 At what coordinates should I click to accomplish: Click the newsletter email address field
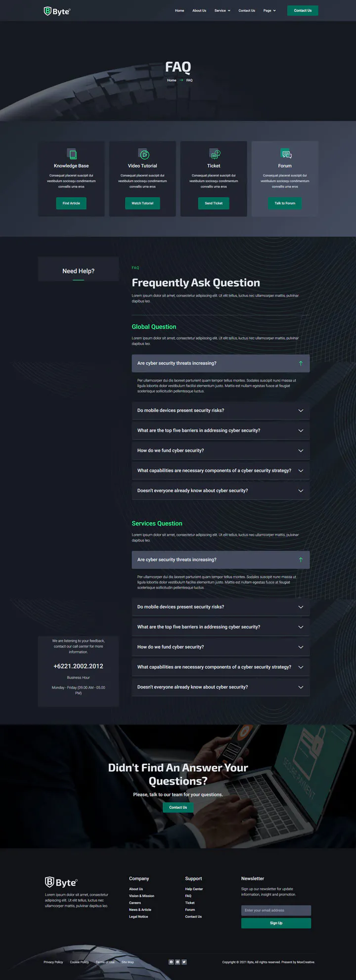(276, 910)
